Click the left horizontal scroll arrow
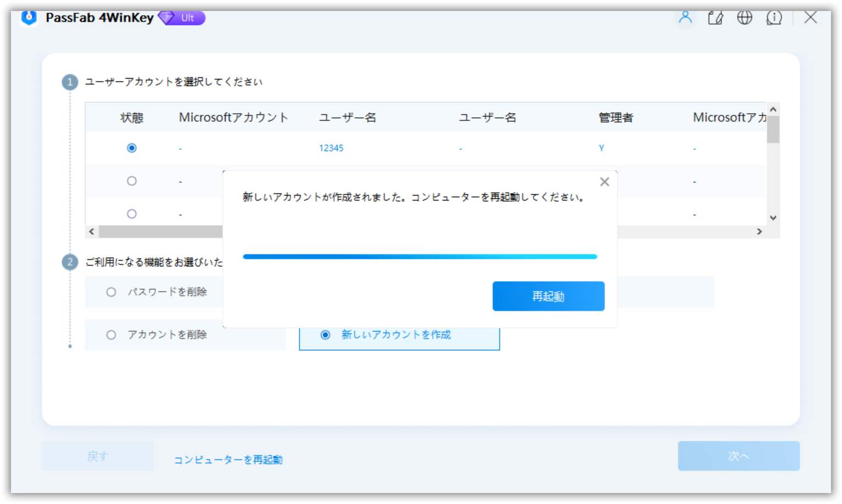This screenshot has height=504, width=842. pos(91,231)
